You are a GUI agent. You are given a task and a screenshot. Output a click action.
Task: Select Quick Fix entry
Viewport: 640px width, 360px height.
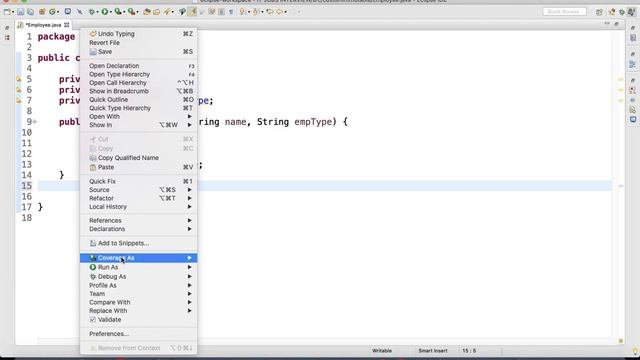pos(139,181)
